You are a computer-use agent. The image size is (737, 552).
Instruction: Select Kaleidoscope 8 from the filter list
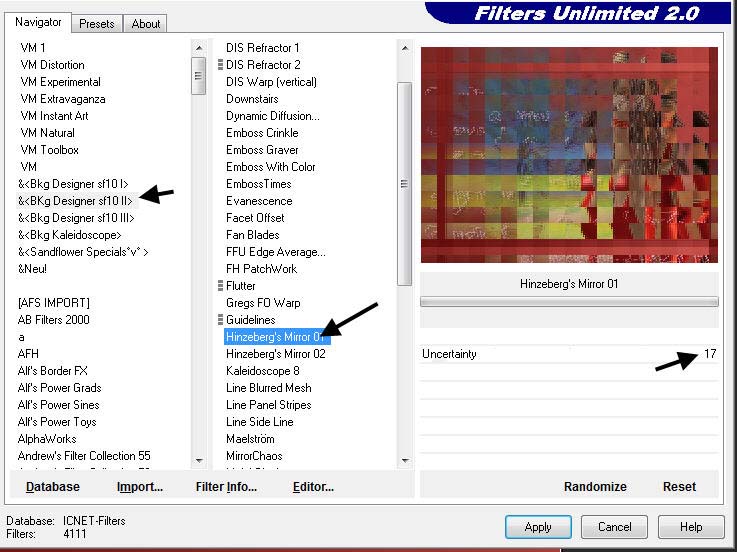point(263,371)
